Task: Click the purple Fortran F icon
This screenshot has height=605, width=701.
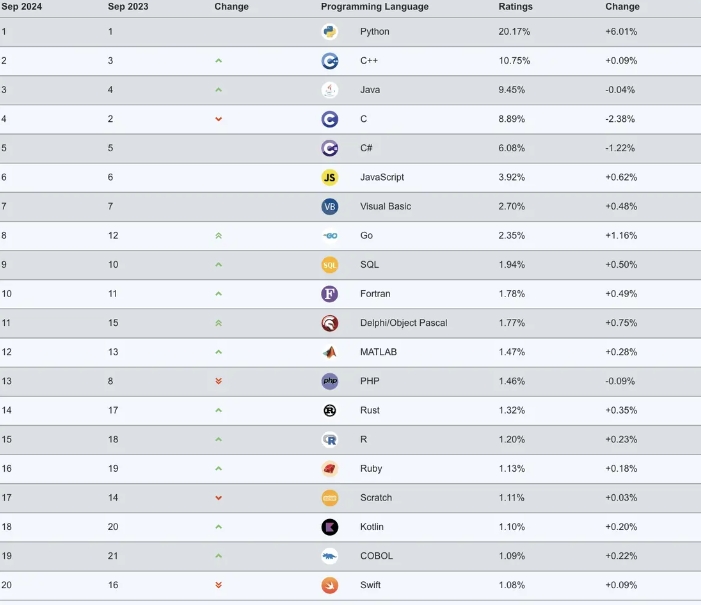Action: pyautogui.click(x=329, y=294)
